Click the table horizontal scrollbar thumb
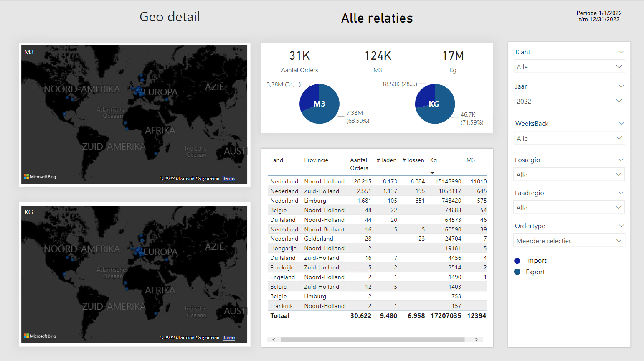This screenshot has height=361, width=644. [x=373, y=340]
